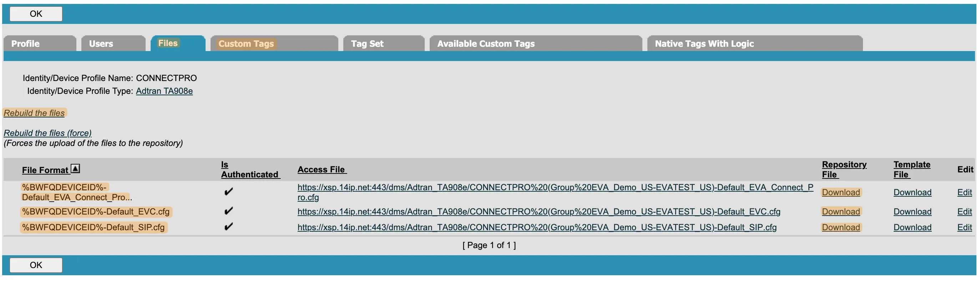The width and height of the screenshot is (980, 282).
Task: Open the Users tab
Action: click(113, 44)
